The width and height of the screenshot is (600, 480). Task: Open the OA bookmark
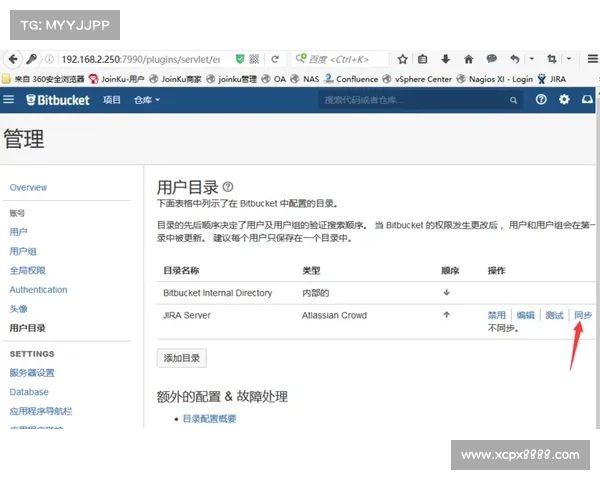pyautogui.click(x=274, y=79)
